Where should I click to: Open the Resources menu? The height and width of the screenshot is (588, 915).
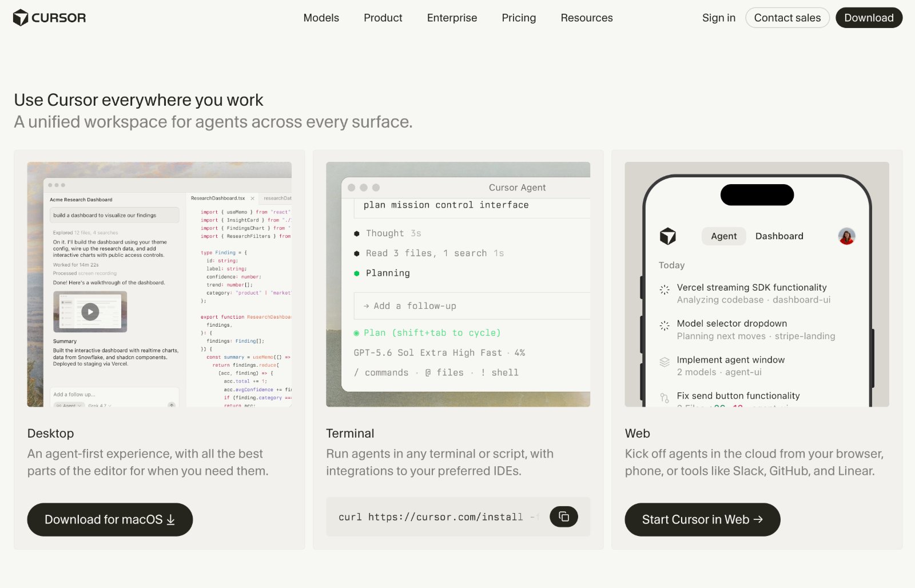[586, 18]
